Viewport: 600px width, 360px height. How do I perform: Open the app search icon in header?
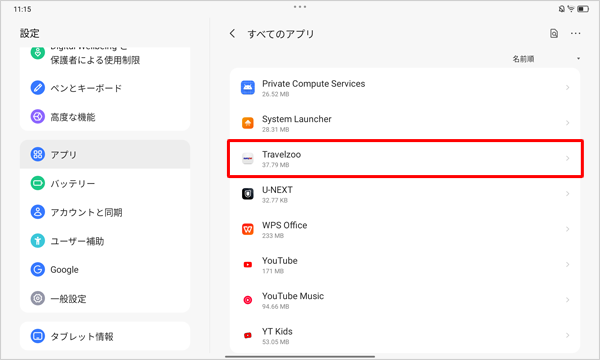pyautogui.click(x=554, y=33)
